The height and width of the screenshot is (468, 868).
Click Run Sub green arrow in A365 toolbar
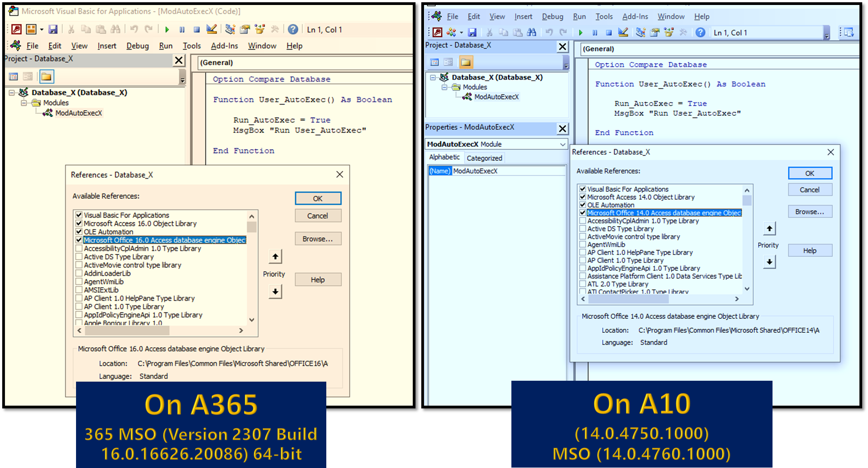pos(167,30)
